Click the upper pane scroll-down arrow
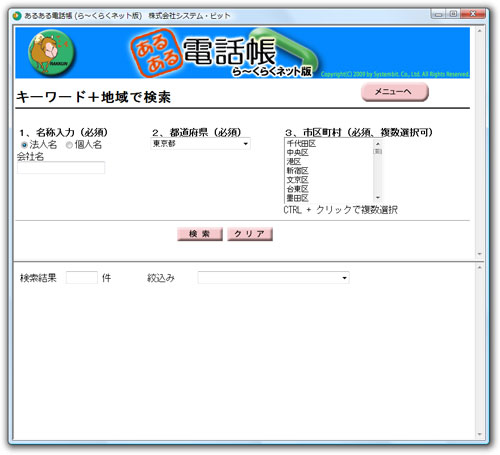Image resolution: width=500 pixels, height=455 pixels. [480, 254]
